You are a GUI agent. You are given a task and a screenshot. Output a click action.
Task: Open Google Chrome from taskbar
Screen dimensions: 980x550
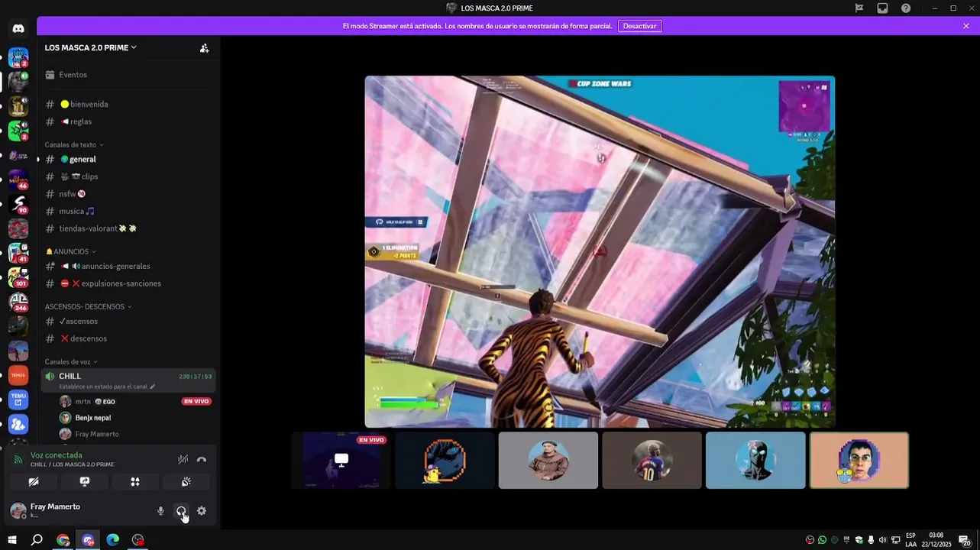63,540
